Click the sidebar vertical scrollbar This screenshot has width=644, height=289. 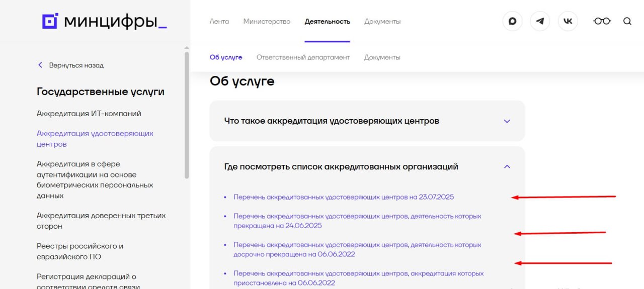[187, 115]
